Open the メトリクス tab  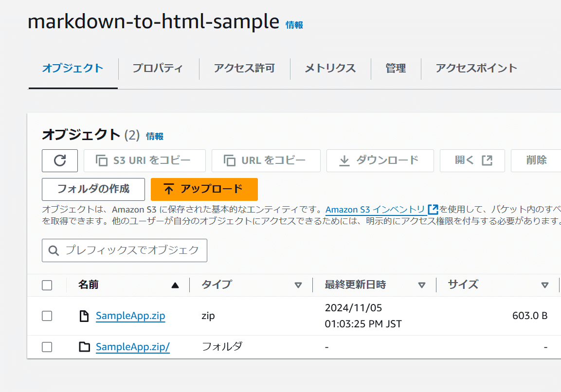330,69
